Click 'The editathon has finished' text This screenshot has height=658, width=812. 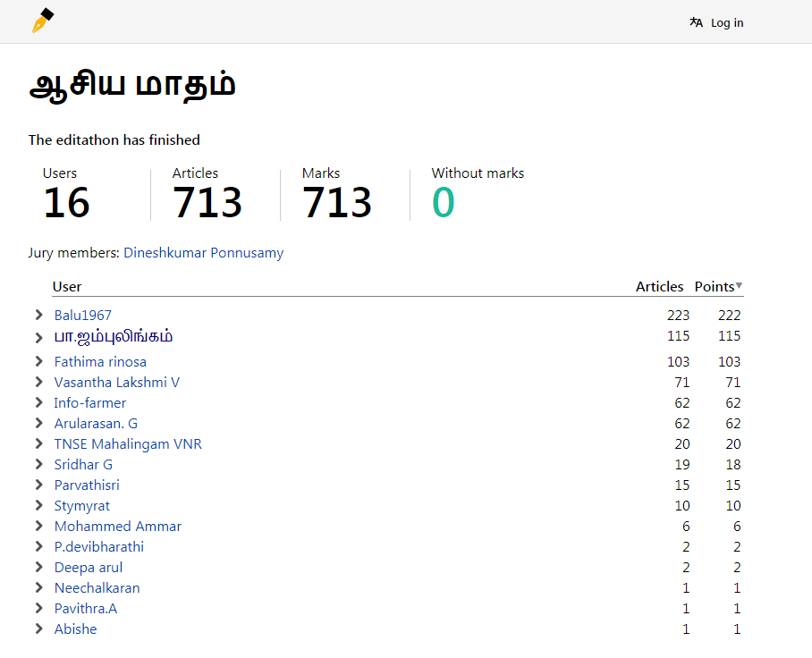(x=114, y=139)
